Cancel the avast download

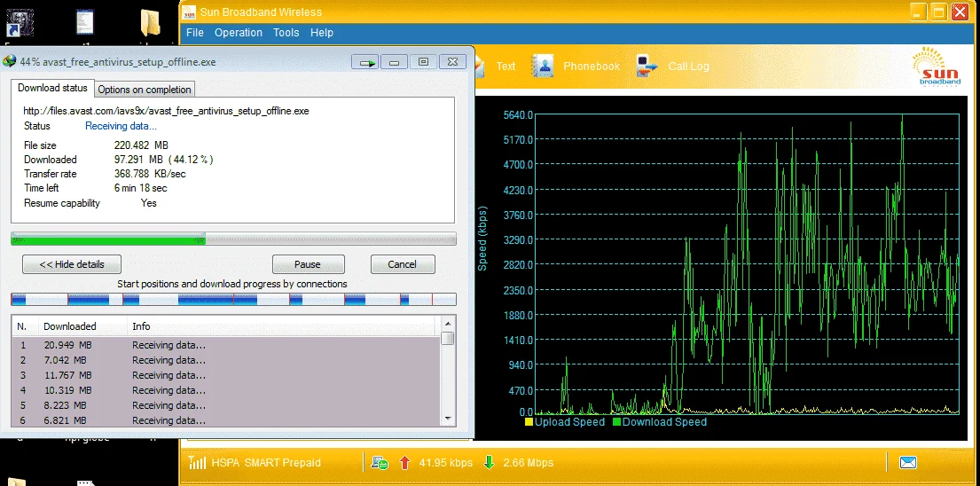click(x=403, y=264)
